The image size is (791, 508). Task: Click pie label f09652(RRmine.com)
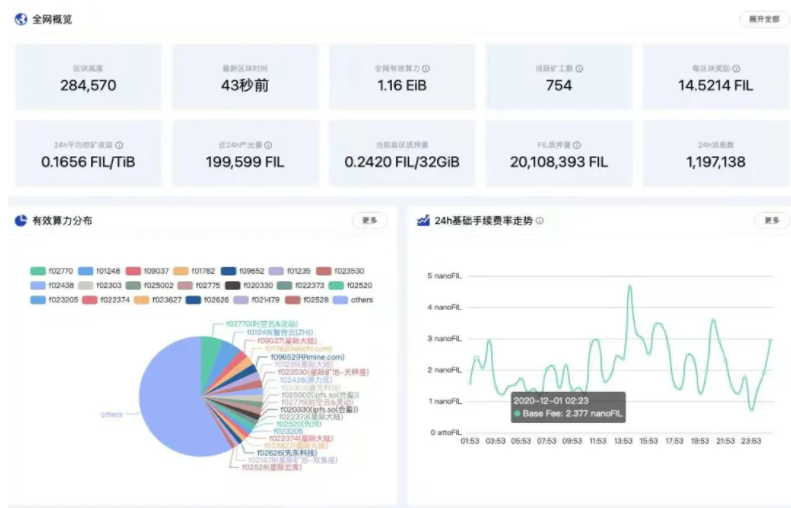point(307,357)
